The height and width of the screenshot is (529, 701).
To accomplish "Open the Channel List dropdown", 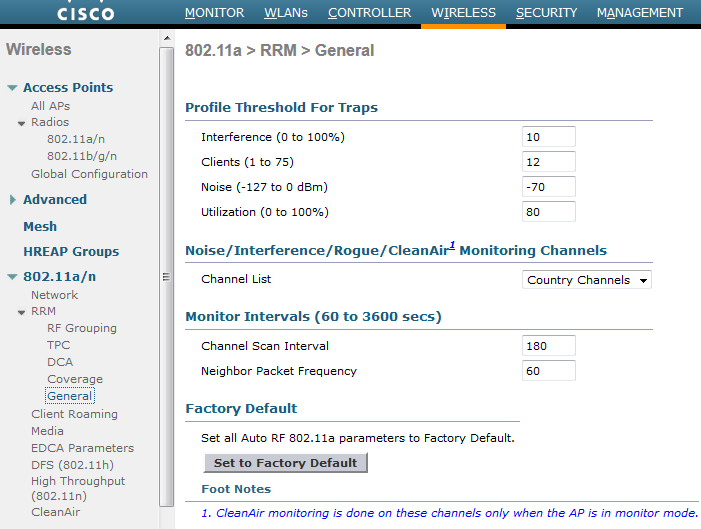I will [587, 280].
